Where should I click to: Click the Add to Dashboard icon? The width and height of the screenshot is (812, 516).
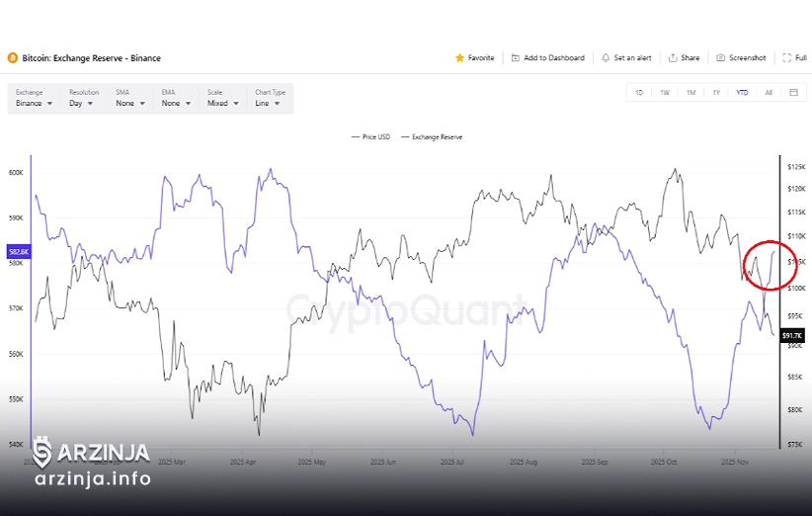coord(516,58)
